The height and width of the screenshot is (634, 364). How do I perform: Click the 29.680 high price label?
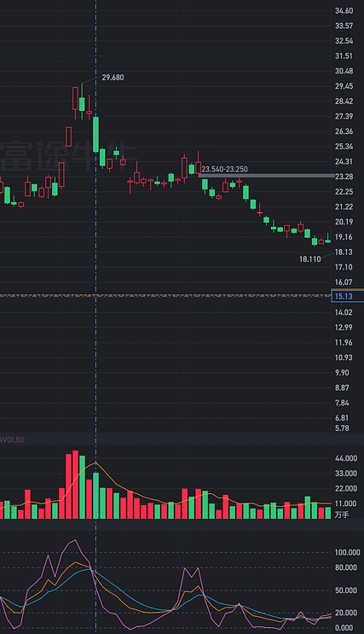click(x=113, y=78)
